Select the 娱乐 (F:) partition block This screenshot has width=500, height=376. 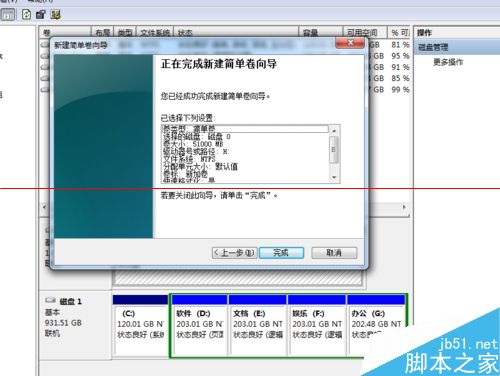317,325
